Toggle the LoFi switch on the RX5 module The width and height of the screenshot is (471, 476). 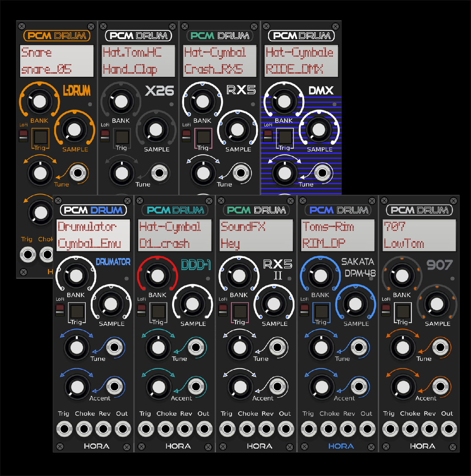[186, 136]
